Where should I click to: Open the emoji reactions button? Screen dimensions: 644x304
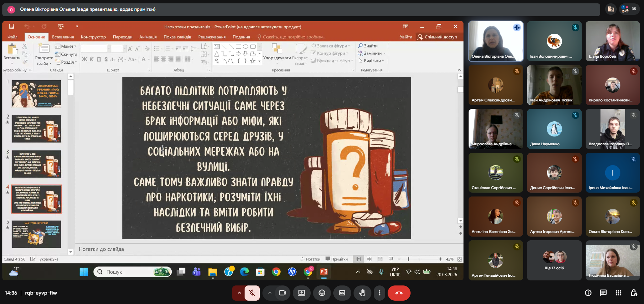click(322, 293)
